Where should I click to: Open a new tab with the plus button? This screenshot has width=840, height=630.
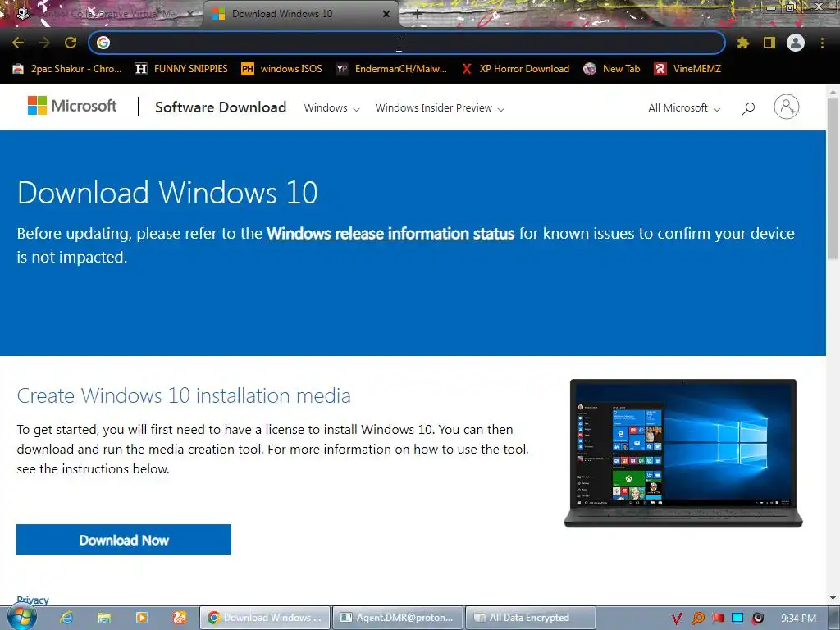418,15
